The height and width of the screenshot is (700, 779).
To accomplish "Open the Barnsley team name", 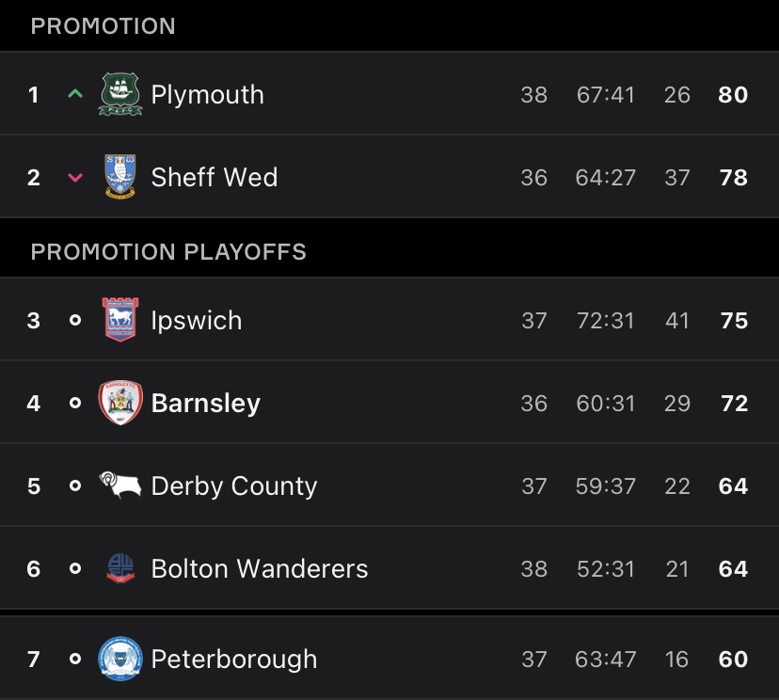I will click(206, 404).
